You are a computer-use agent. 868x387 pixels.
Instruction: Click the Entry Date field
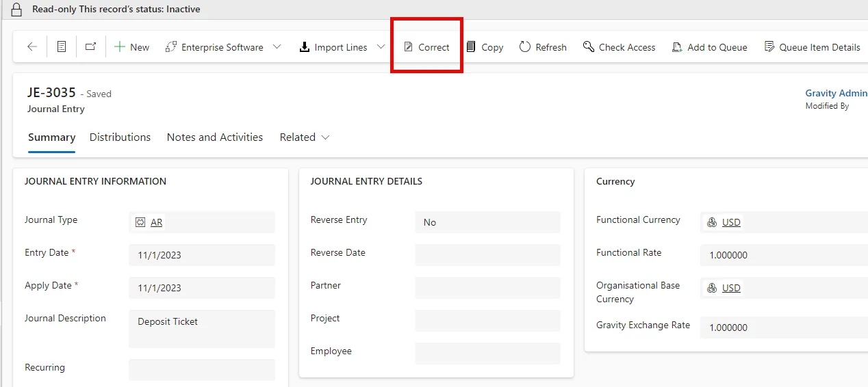[202, 255]
